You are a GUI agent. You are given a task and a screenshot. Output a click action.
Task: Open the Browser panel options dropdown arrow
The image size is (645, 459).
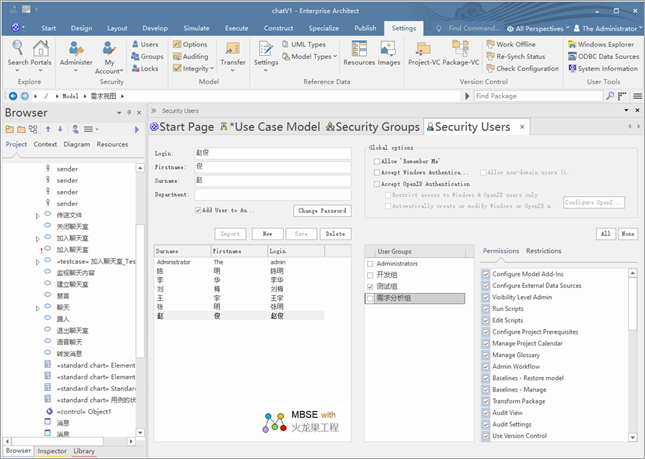coord(119,112)
